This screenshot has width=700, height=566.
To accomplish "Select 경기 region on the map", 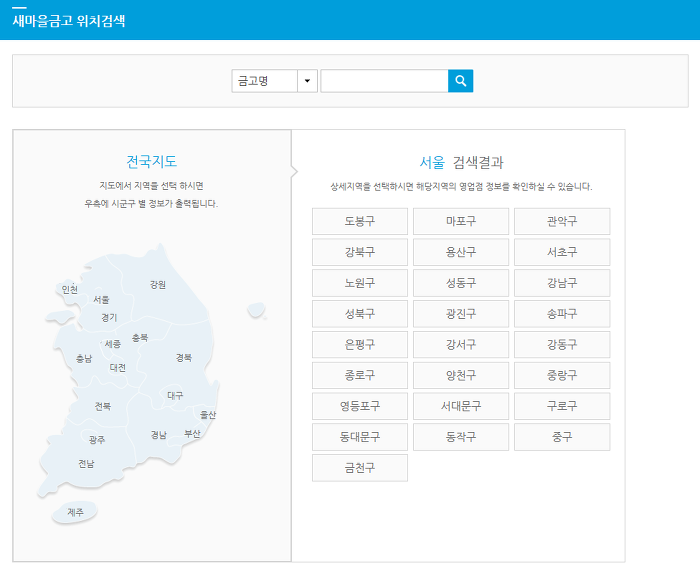I will pos(109,317).
